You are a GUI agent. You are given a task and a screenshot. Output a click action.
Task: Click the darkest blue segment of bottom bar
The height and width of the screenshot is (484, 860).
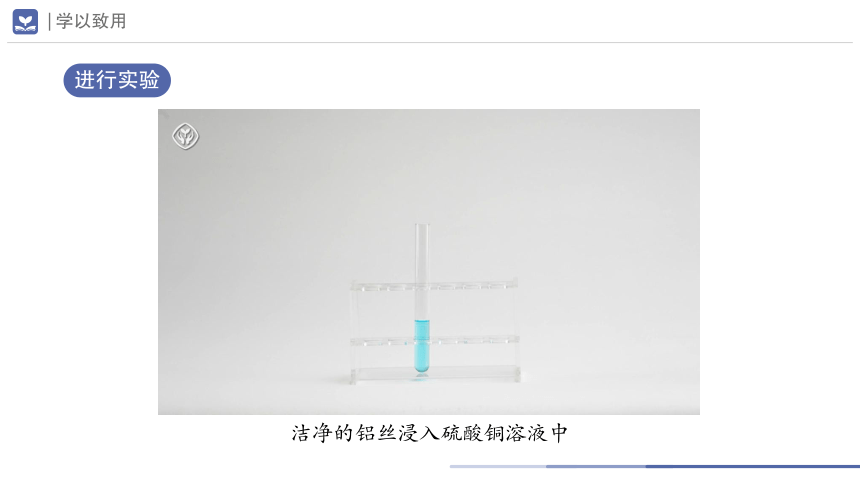(x=752, y=466)
